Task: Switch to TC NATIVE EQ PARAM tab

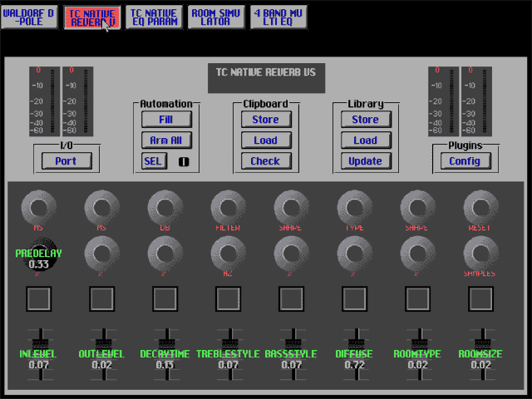Action: (154, 17)
